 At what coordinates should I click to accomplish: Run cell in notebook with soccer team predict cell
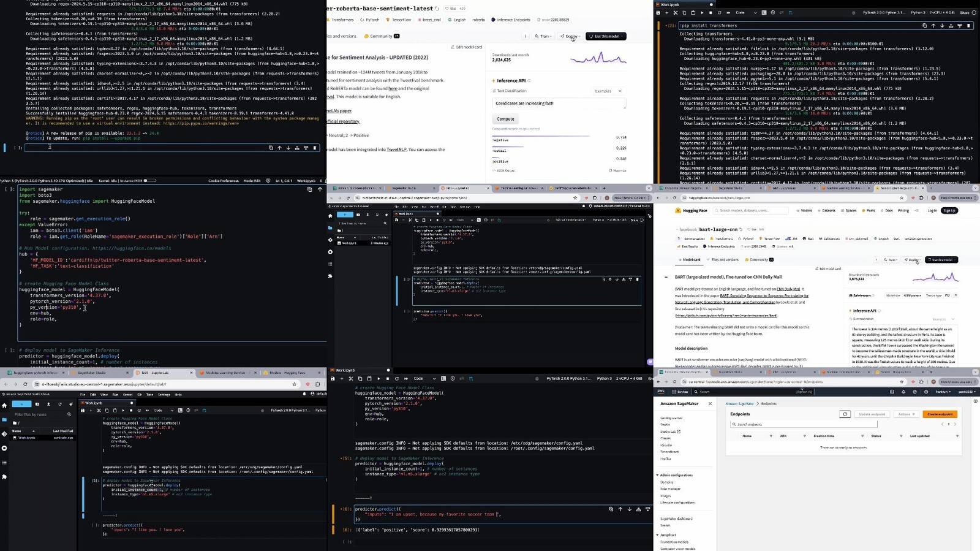coord(378,379)
